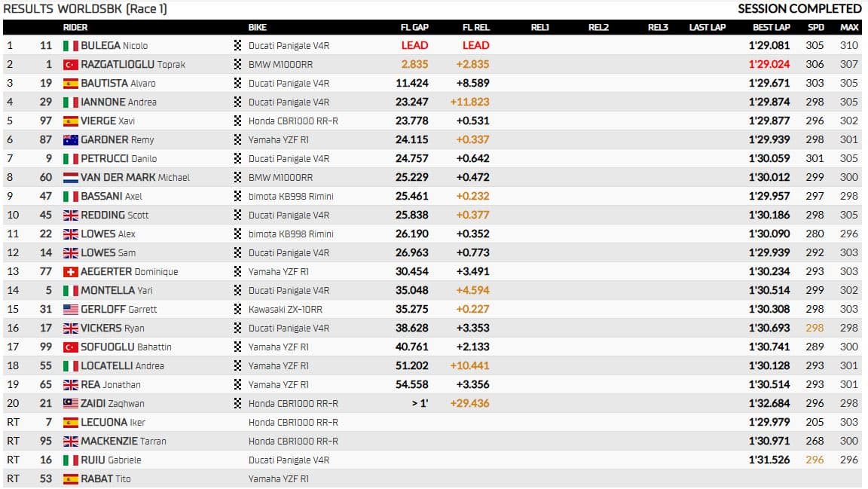Click the US flag beside GERLOFF Garrett

[x=70, y=310]
